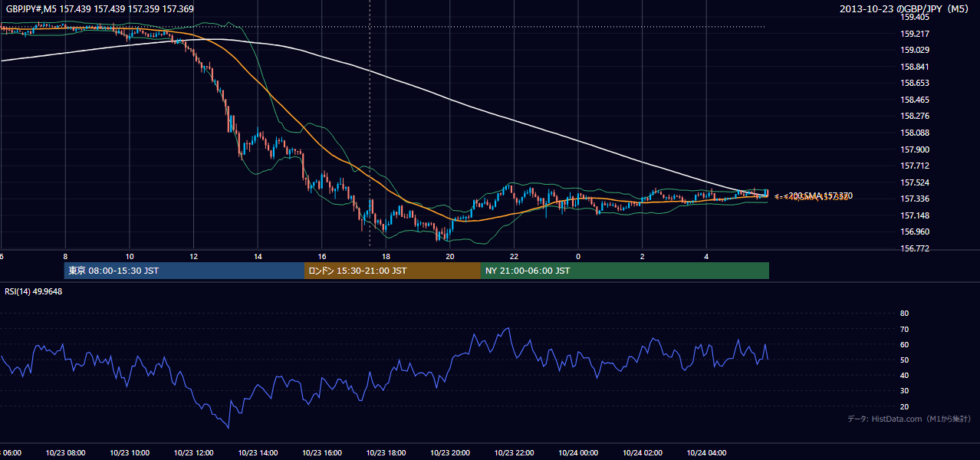Click RSI axis level 60
The width and height of the screenshot is (980, 460).
[x=905, y=344]
